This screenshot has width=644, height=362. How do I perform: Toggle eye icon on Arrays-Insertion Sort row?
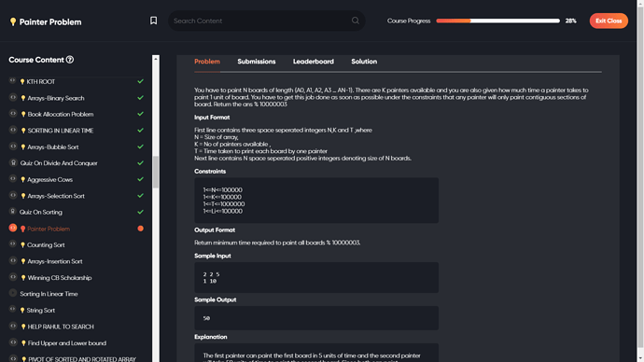(13, 260)
